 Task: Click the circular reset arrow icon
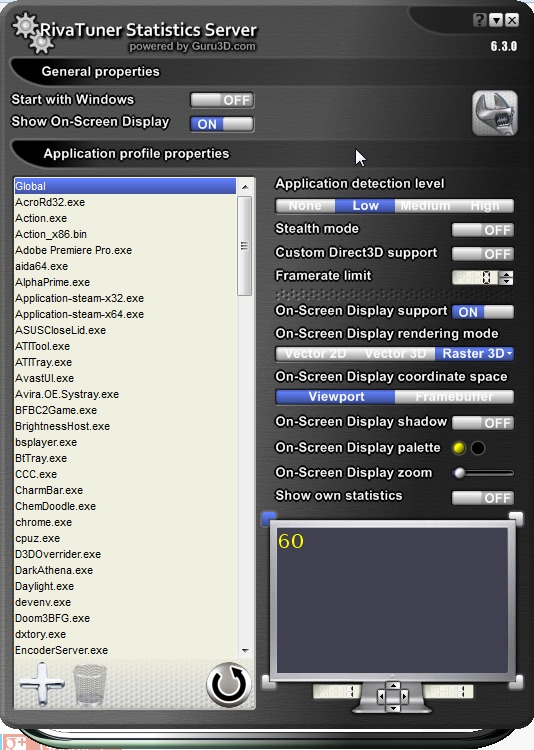(x=229, y=684)
